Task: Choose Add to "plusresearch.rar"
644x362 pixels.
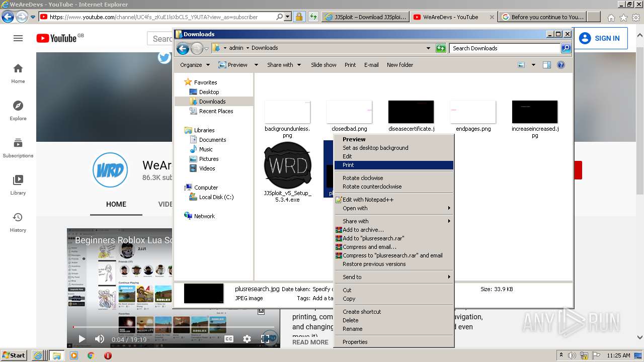Action: (x=394, y=238)
